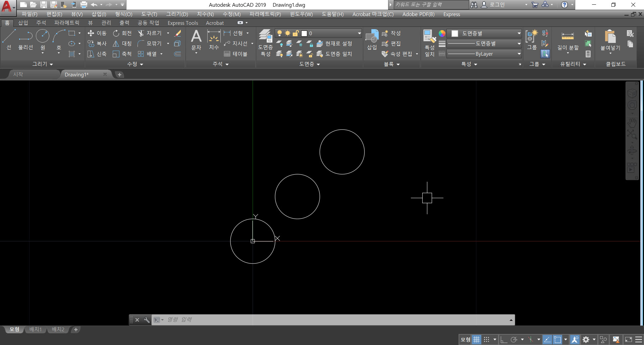Click the Copy (복사) tool
This screenshot has height=345, width=644.
[97, 44]
